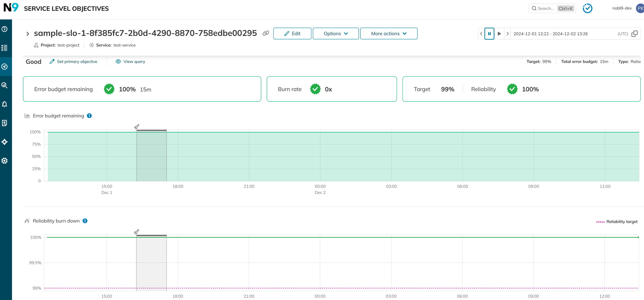Click the Service Level Objectives page heading
Viewport: 644px width, 300px height.
(x=66, y=9)
